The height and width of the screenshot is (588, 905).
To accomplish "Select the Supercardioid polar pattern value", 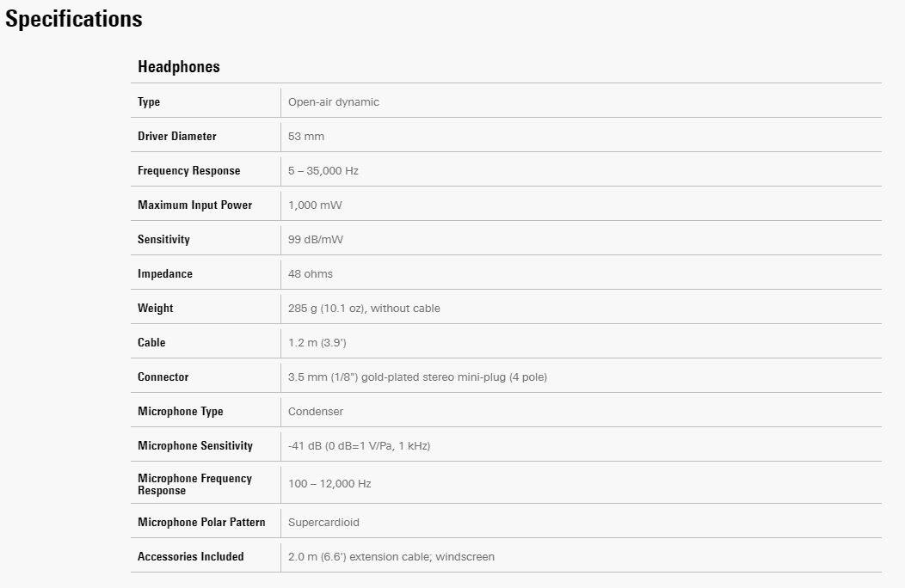I will pyautogui.click(x=324, y=523).
